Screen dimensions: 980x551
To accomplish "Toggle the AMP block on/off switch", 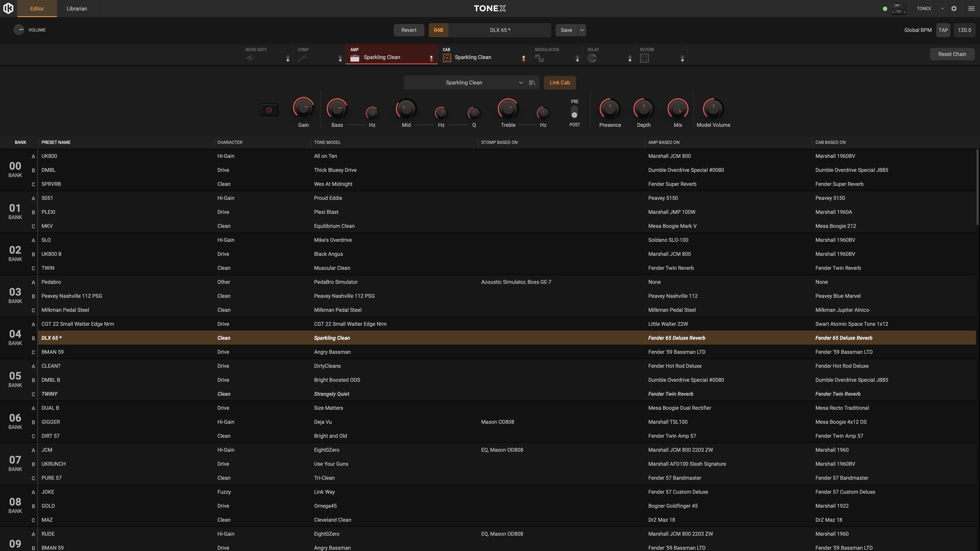I will [x=431, y=59].
